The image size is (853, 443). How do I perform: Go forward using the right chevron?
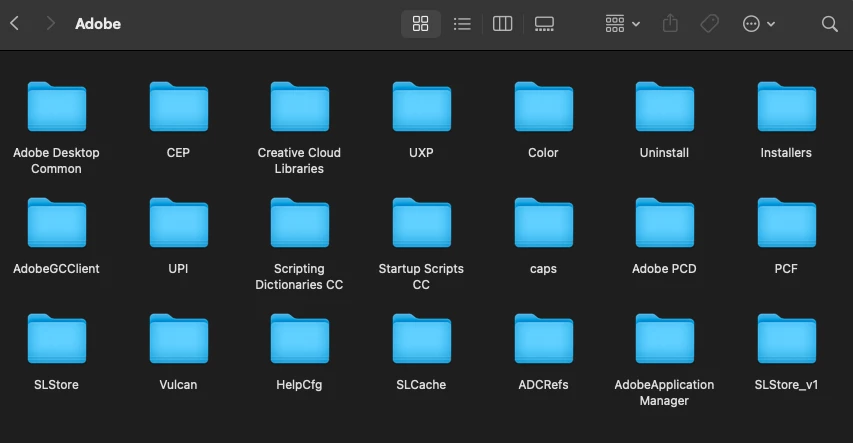tap(51, 23)
